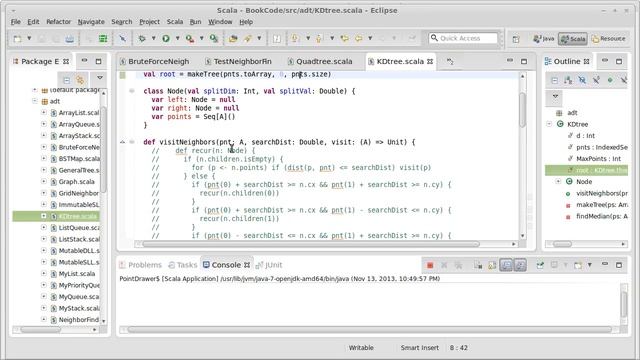Click the Debug bug toolbar icon

pyautogui.click(x=142, y=38)
